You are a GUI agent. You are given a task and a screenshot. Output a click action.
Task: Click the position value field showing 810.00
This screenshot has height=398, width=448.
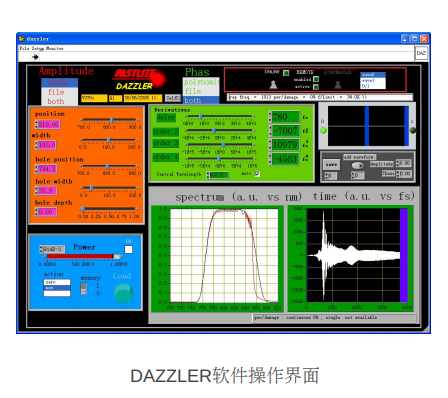point(49,125)
